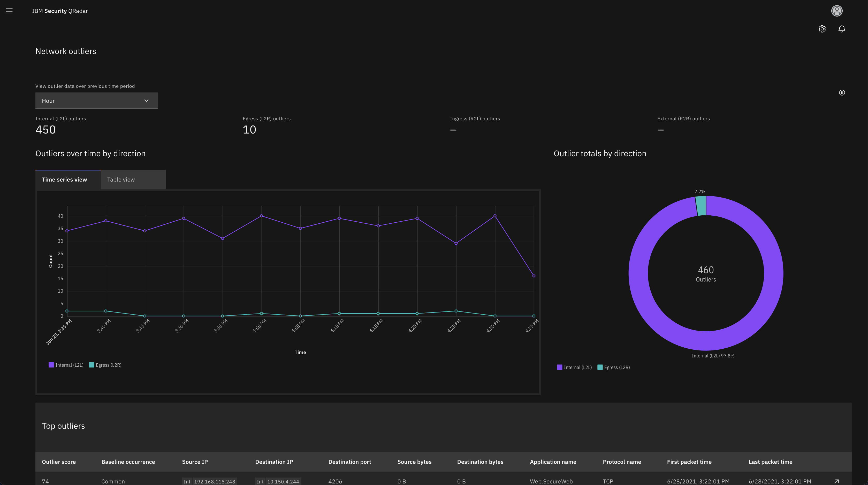
Task: Sort by Last packet time column
Action: [770, 462]
